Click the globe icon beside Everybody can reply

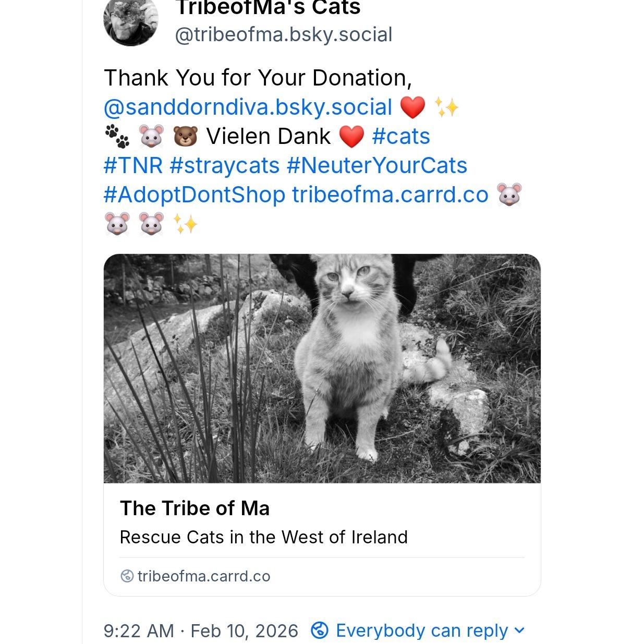click(319, 630)
